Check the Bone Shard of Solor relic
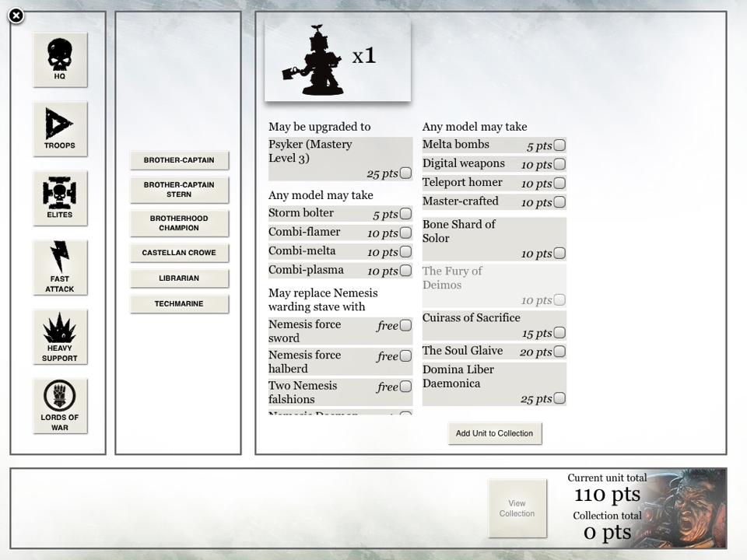This screenshot has width=747, height=560. (x=559, y=253)
